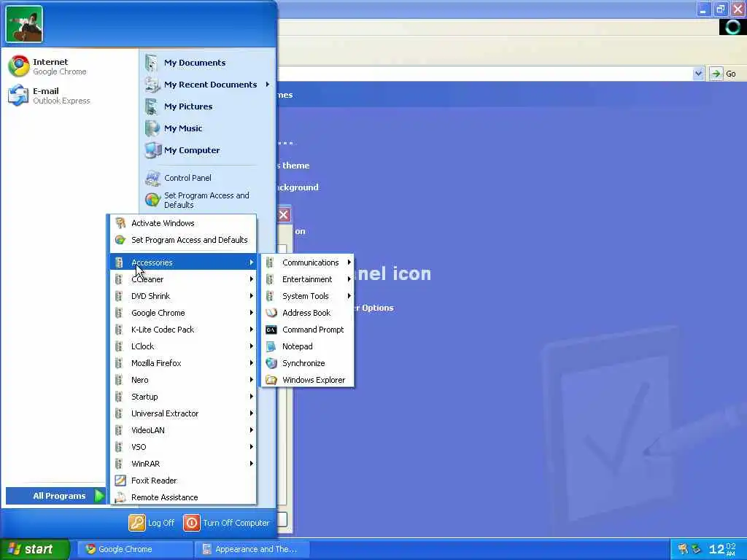Open Google Chrome from the Internet entry
747x560 pixels.
(47, 66)
